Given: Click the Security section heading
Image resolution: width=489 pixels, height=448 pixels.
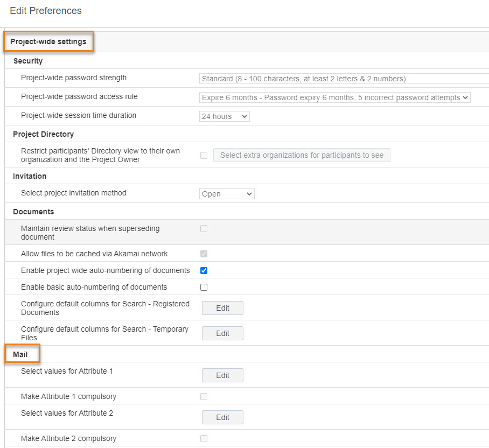Looking at the screenshot, I should 28,61.
